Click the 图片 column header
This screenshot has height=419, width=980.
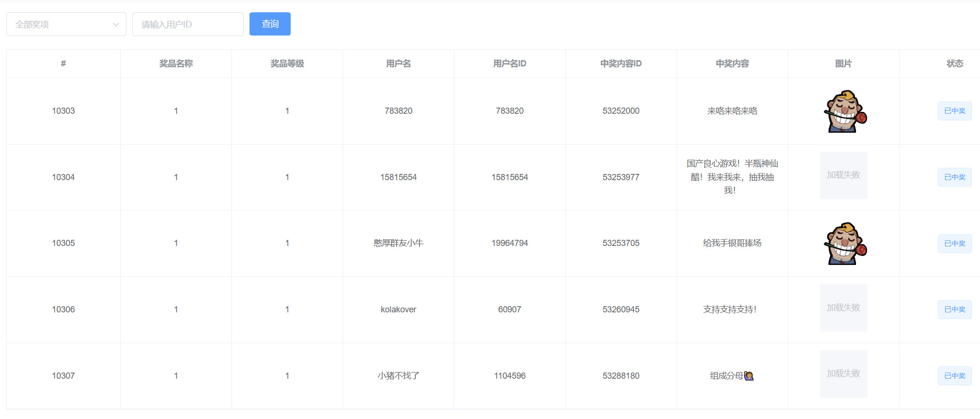point(844,64)
